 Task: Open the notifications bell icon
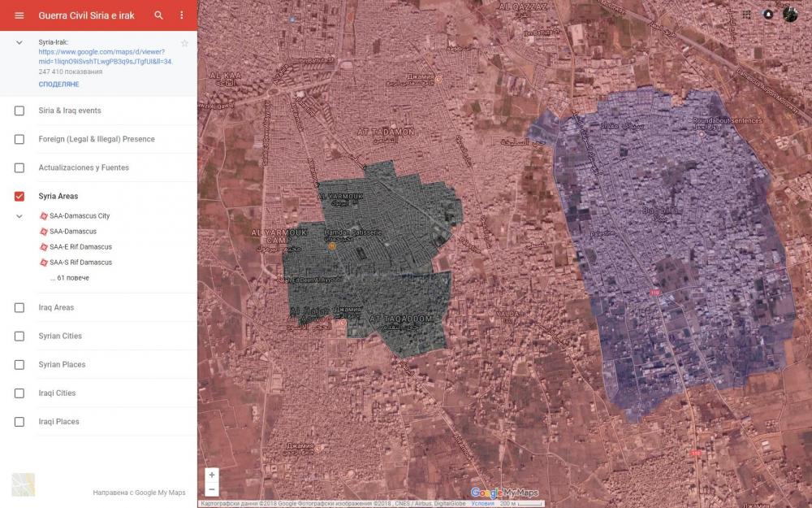pyautogui.click(x=768, y=15)
